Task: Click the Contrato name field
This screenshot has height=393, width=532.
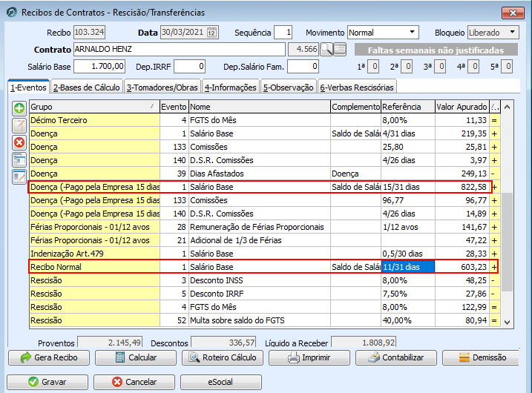Action: [x=179, y=49]
